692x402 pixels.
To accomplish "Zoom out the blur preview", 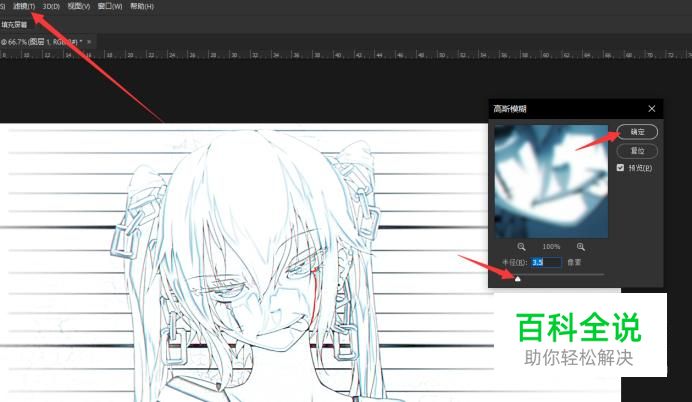I will (521, 247).
